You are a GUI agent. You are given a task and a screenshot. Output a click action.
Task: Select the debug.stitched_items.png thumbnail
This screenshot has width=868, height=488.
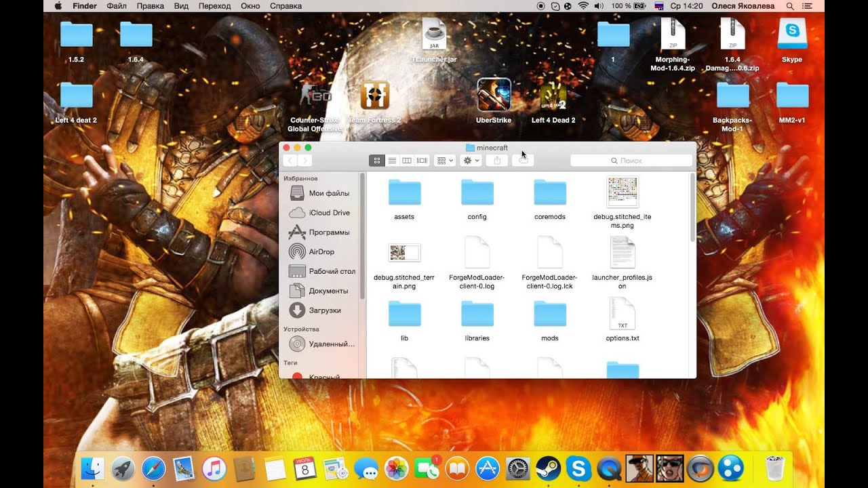(623, 192)
